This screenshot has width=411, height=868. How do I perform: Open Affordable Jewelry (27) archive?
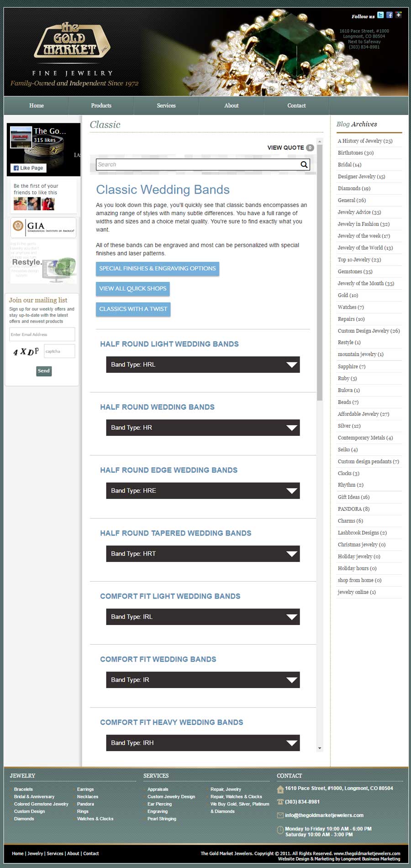click(364, 414)
